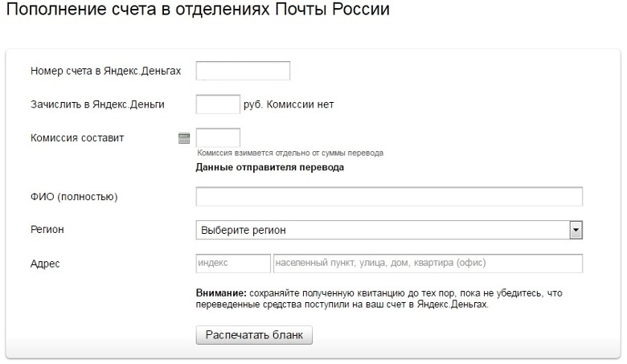This screenshot has height=364, width=627.
Task: Click the 'Номер счета в Яндекс.Деньгах' label
Action: [105, 71]
